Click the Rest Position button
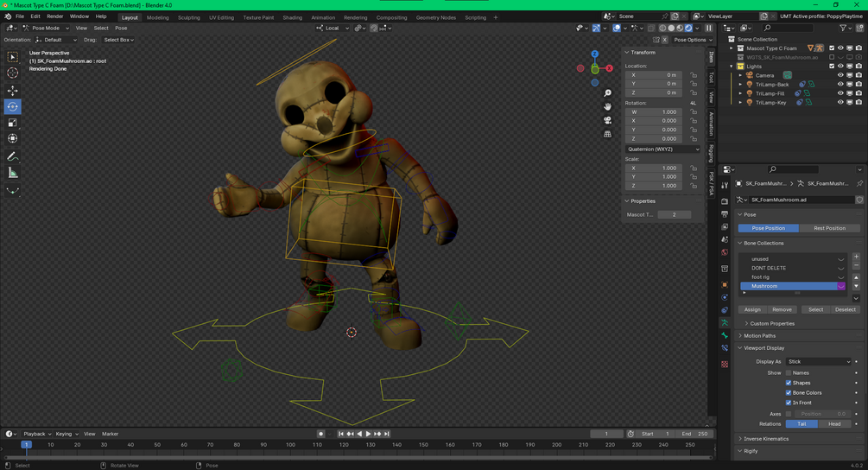This screenshot has height=470, width=868. [829, 228]
